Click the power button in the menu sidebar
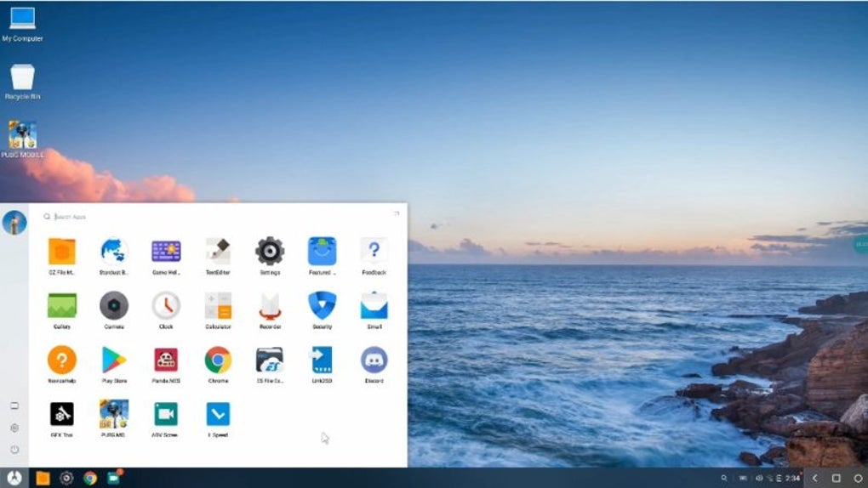Viewport: 868px width, 488px height. [x=15, y=450]
